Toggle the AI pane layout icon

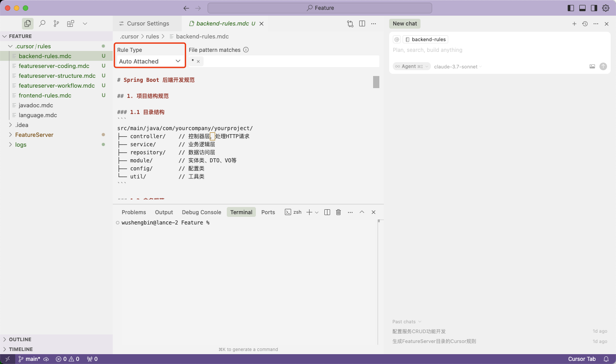pos(594,8)
